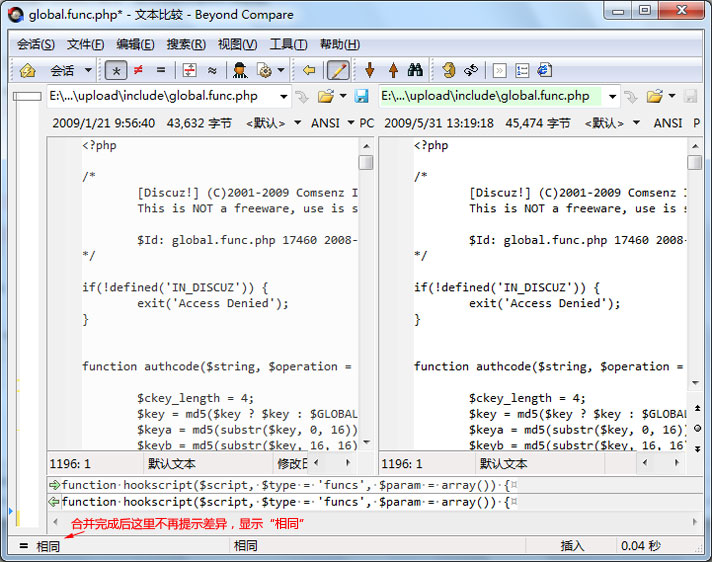This screenshot has width=712, height=562.
Task: Save left file with the disk icon
Action: click(x=361, y=96)
